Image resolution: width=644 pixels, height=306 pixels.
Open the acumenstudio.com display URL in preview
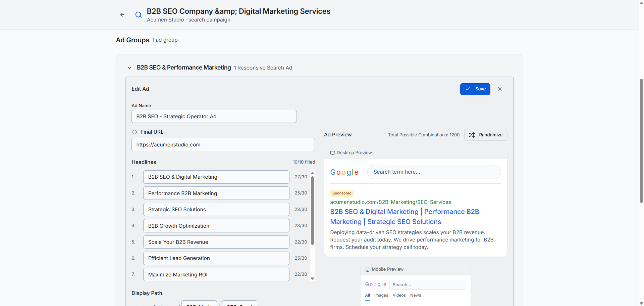(390, 202)
